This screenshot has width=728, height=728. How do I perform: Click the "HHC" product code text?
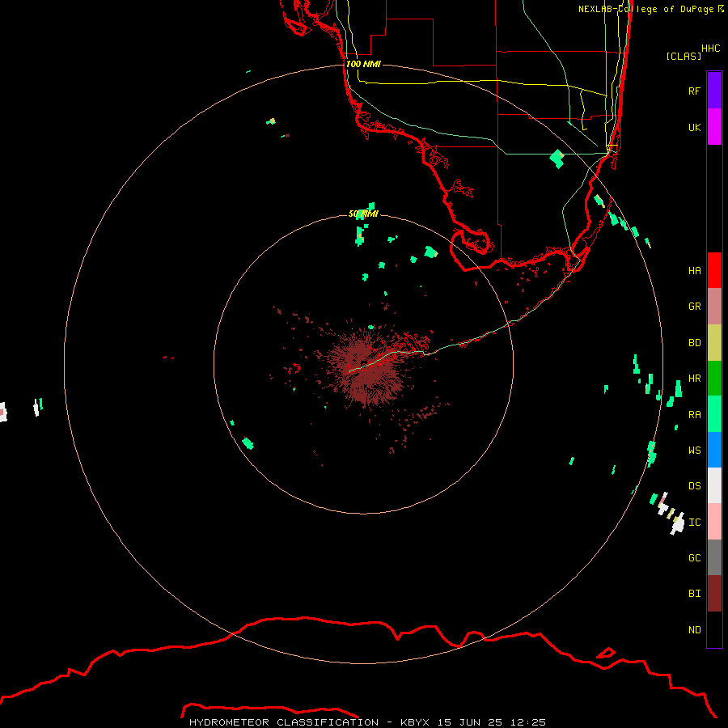[x=710, y=49]
